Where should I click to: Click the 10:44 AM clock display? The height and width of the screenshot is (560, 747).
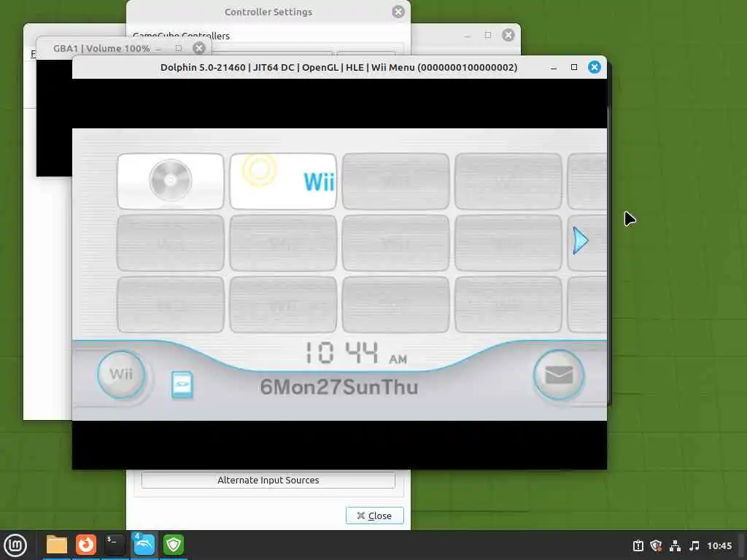pos(355,353)
